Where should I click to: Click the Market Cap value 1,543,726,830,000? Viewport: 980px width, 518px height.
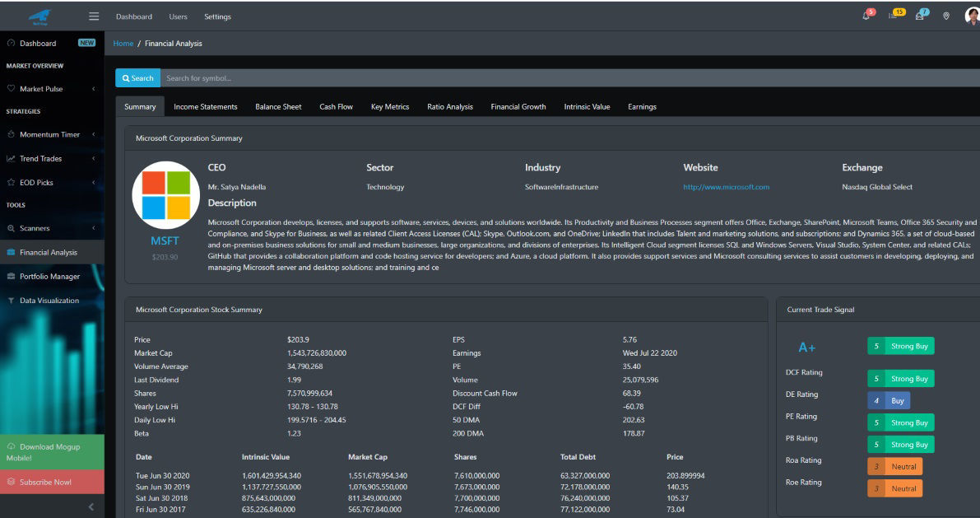coord(317,353)
